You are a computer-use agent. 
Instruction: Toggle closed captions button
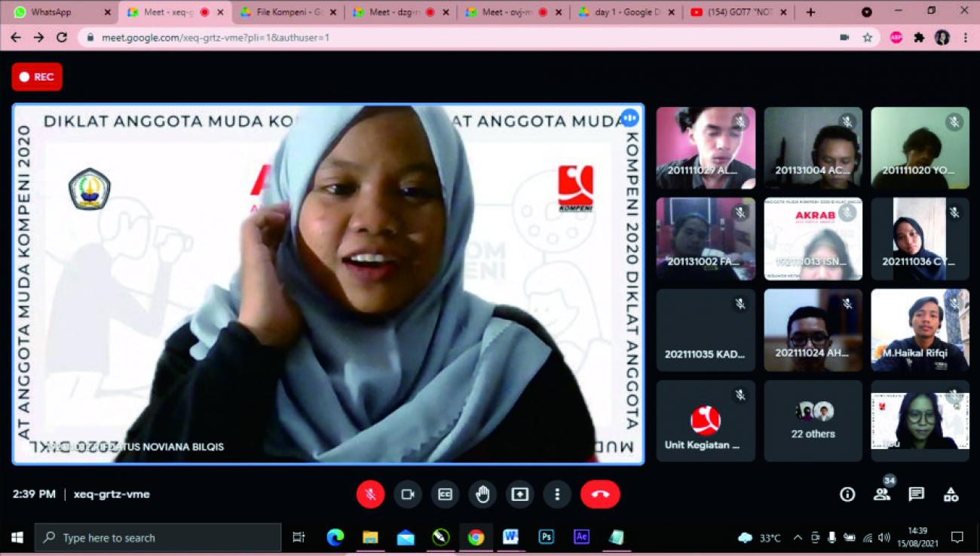445,494
